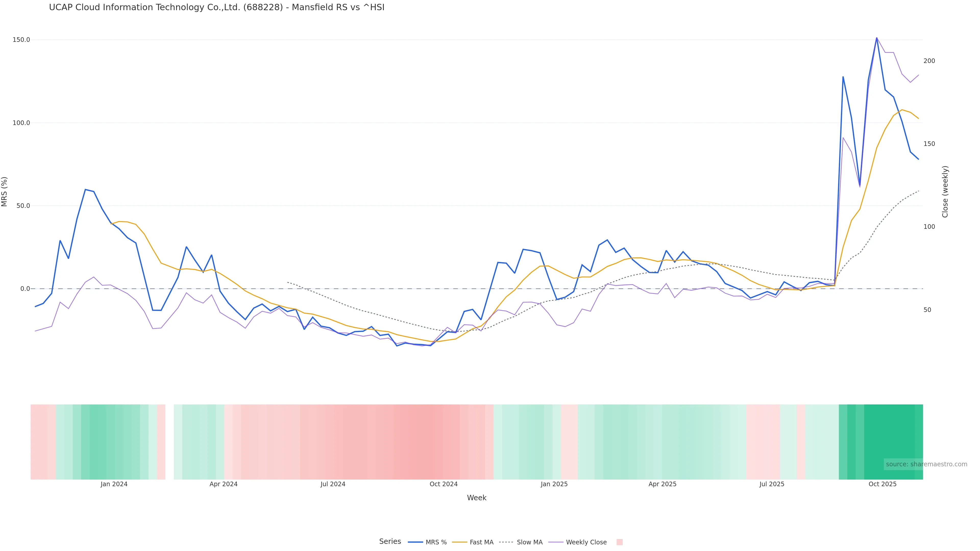Click the Oct 2025 x-axis label

tap(882, 484)
